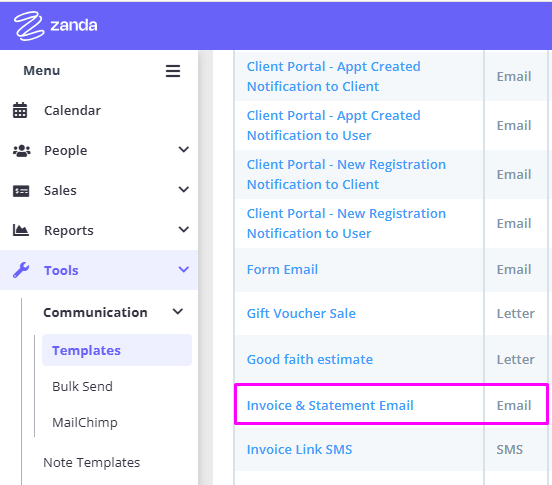
Task: Open Bulk Send menu item
Action: [82, 386]
